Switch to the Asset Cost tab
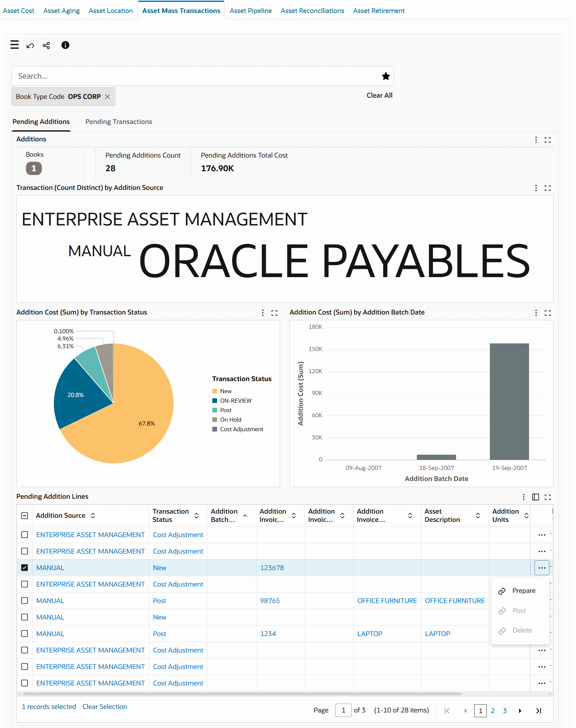This screenshot has height=728, width=576. coord(19,11)
